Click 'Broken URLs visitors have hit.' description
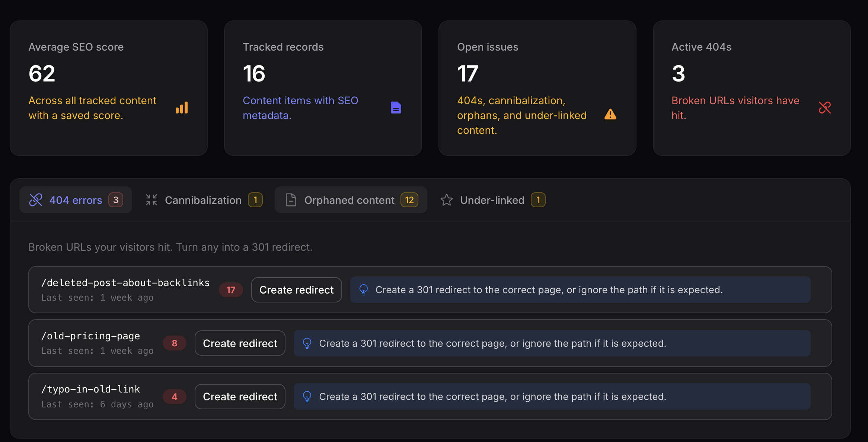This screenshot has height=442, width=868. click(x=735, y=108)
